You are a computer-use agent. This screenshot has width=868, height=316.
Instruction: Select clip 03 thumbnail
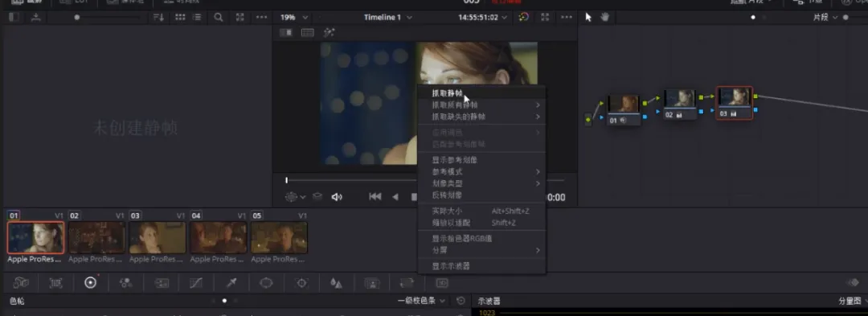[158, 237]
